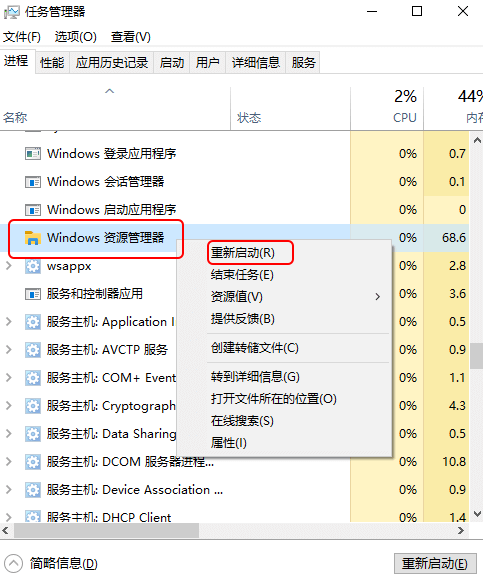Click the vertical scrollbar thumb
483x583 pixels.
[x=477, y=356]
